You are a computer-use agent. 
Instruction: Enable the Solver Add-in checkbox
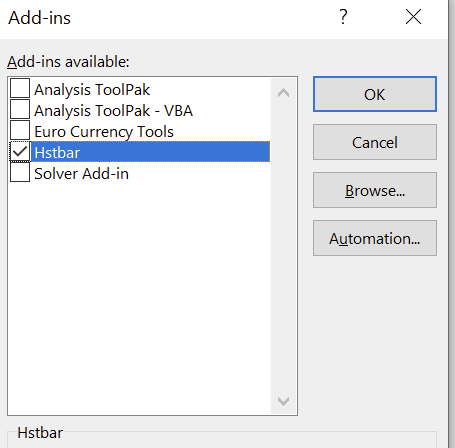20,172
